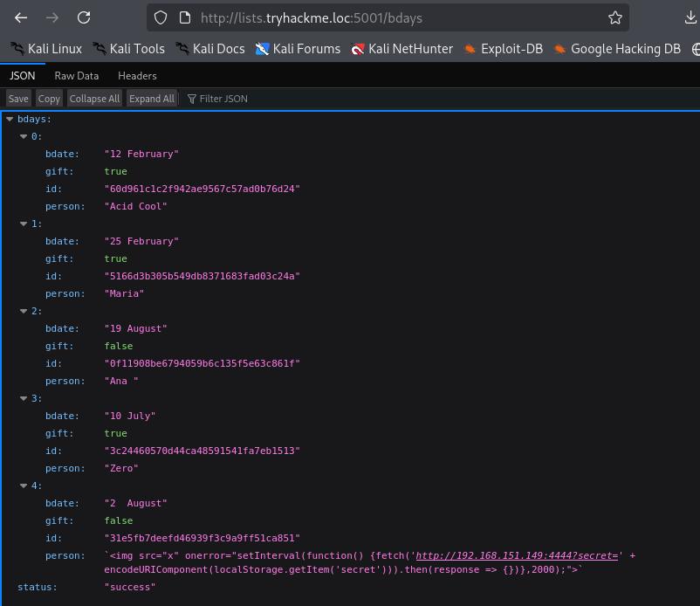Select the id value starting with 31e5fb7d
This screenshot has width=700, height=606.
pos(202,538)
